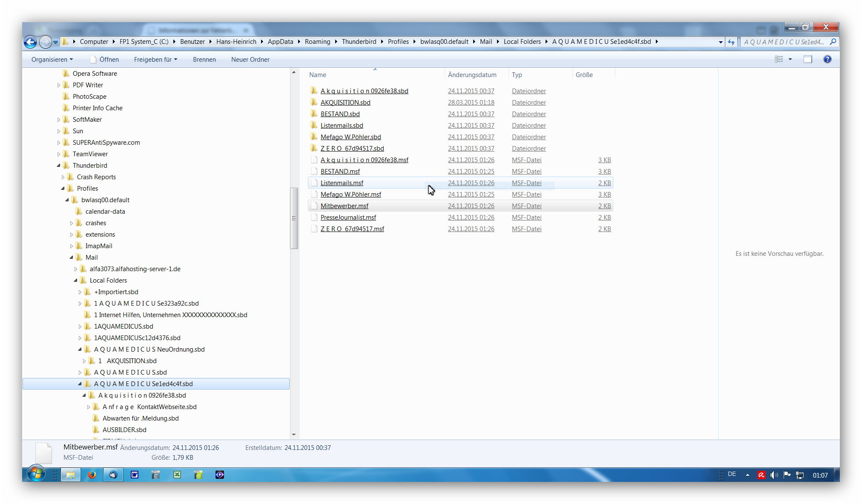This screenshot has width=862, height=504.
Task: Click the navigation pane vertical scrollbar thumb
Action: [x=294, y=218]
